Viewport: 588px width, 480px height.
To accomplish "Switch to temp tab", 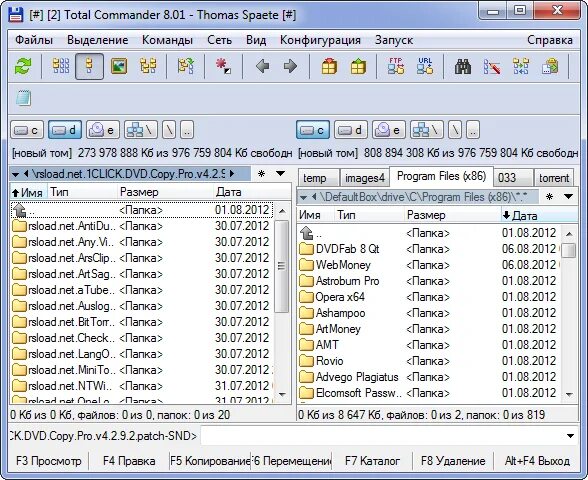I will 318,178.
